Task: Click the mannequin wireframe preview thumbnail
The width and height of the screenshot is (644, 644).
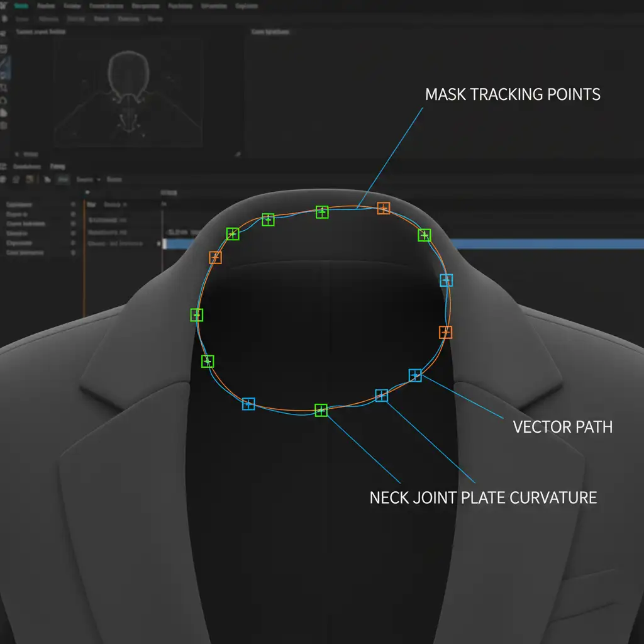Action: pos(128,94)
